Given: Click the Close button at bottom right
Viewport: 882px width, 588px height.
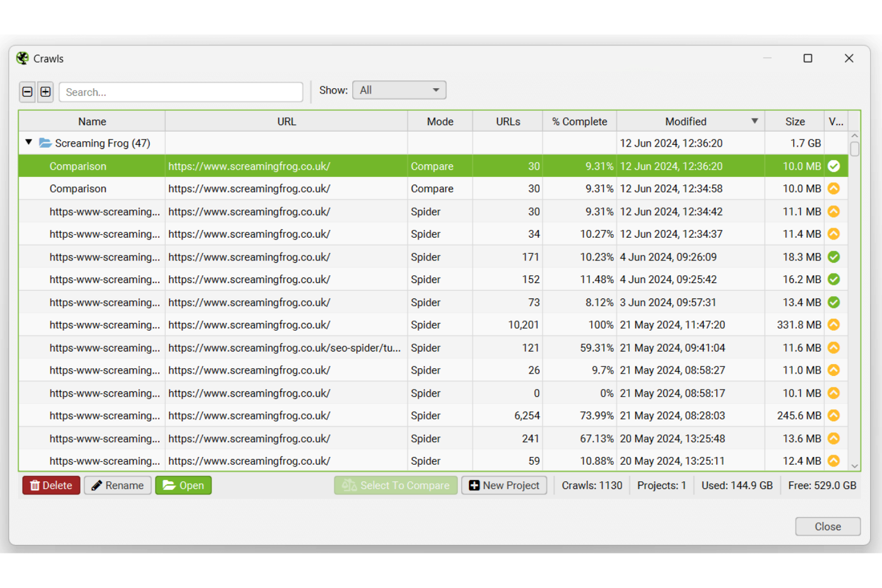Looking at the screenshot, I should click(x=828, y=527).
